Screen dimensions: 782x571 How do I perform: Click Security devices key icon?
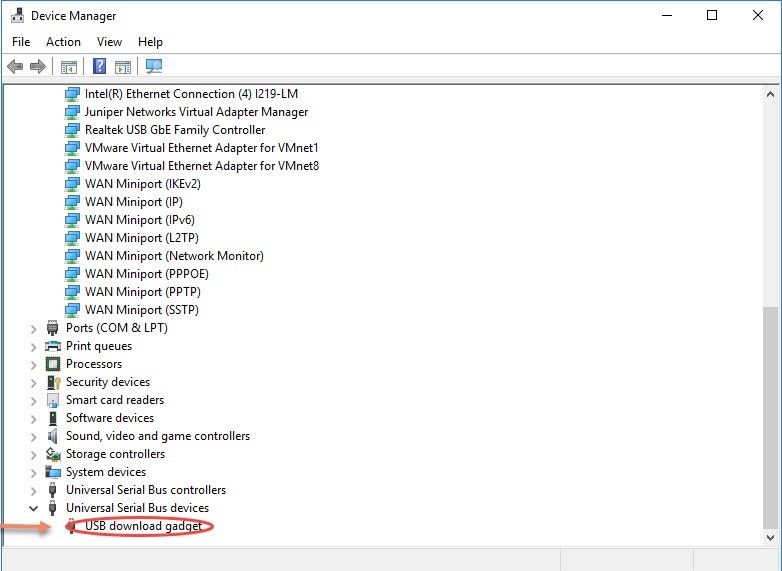(x=53, y=382)
